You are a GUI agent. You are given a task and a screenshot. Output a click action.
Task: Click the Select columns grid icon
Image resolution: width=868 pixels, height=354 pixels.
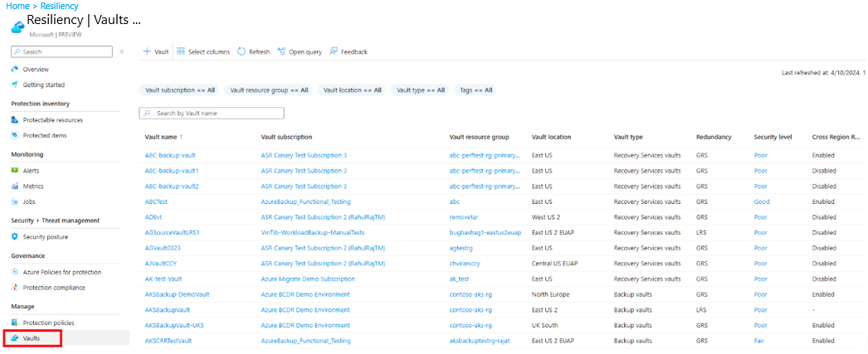tap(180, 51)
